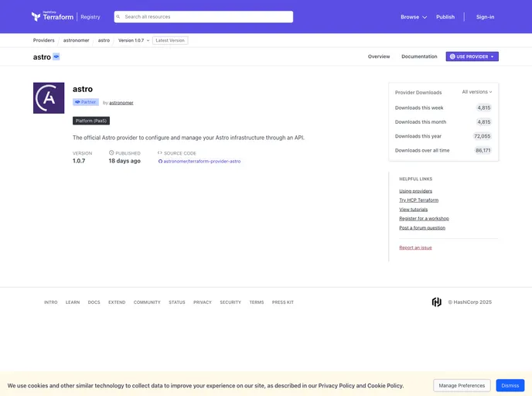Open the Privacy Policy link in cookie banner
The image size is (532, 396).
(x=336, y=386)
